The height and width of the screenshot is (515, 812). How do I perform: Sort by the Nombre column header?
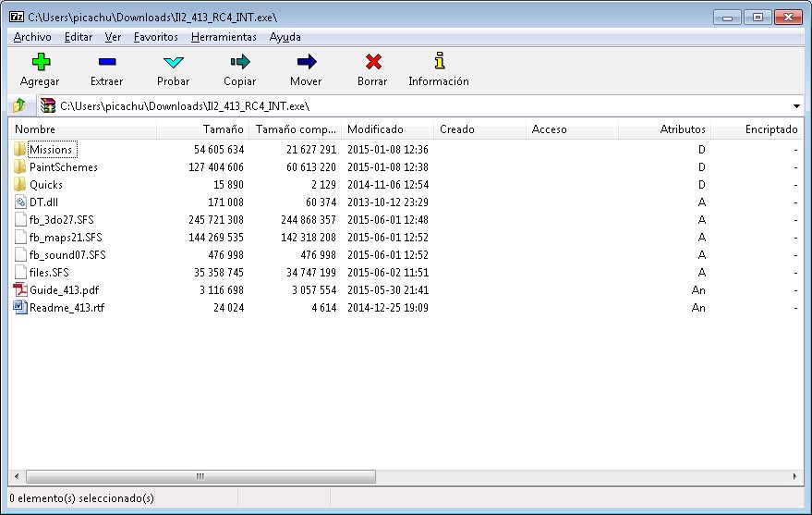pos(82,129)
